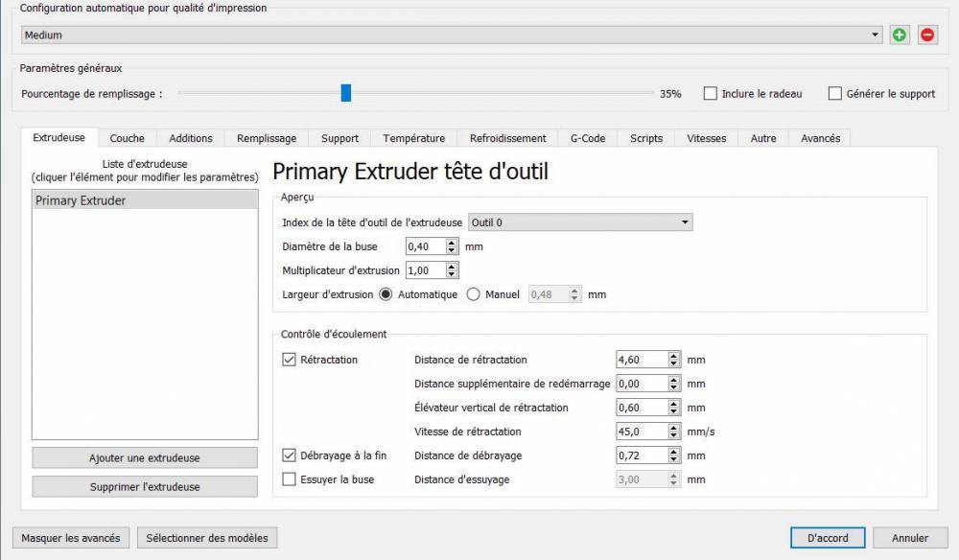Open the Scripts tab

(x=645, y=138)
